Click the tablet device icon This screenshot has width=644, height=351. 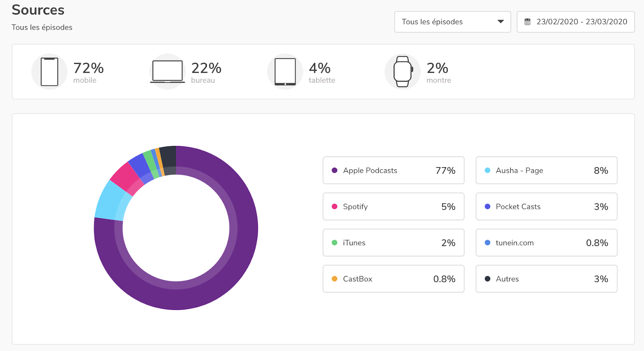285,72
